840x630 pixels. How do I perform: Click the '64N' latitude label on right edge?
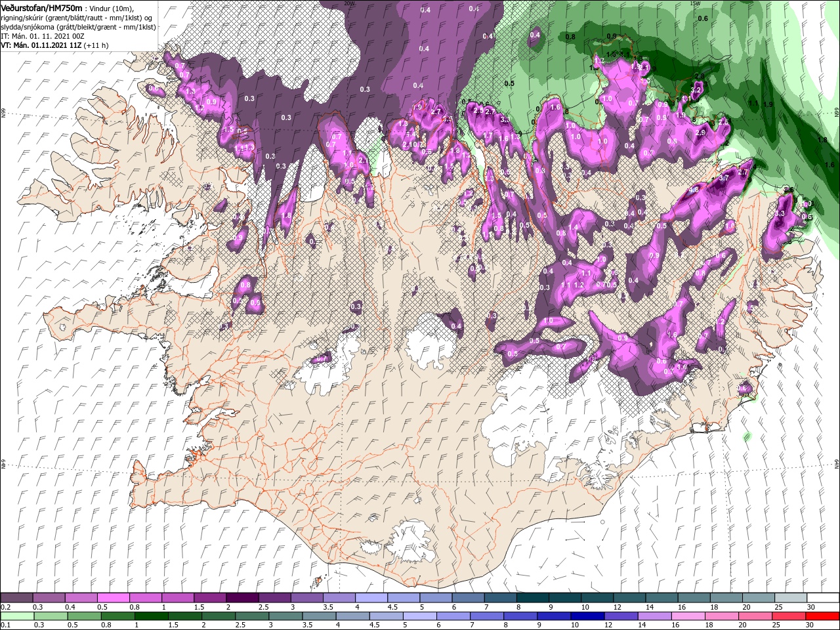tap(837, 463)
